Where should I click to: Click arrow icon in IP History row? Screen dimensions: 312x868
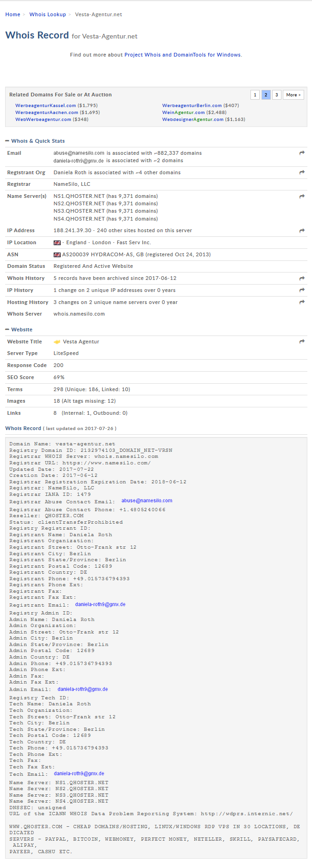(x=302, y=291)
